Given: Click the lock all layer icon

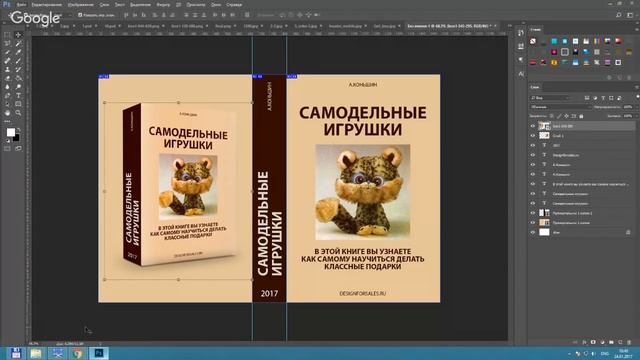Looking at the screenshot, I should (582, 116).
